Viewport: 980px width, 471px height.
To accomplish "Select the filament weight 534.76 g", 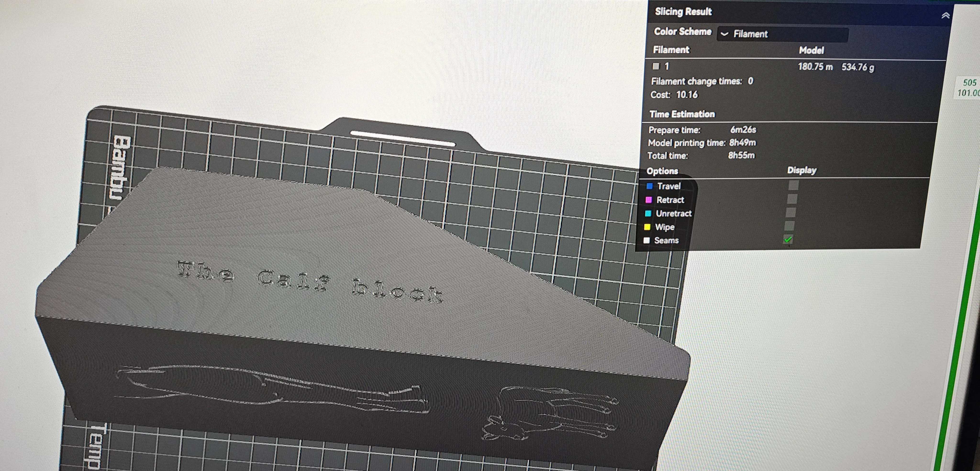I will 858,67.
